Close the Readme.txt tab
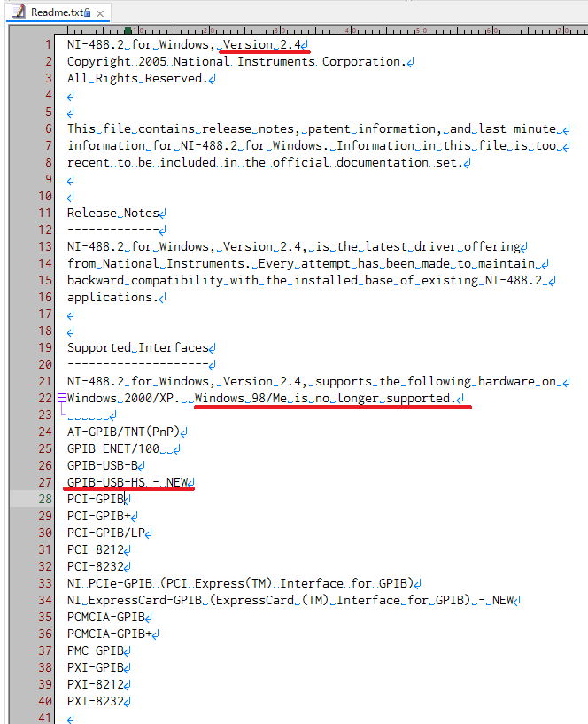The width and height of the screenshot is (588, 724). click(100, 13)
